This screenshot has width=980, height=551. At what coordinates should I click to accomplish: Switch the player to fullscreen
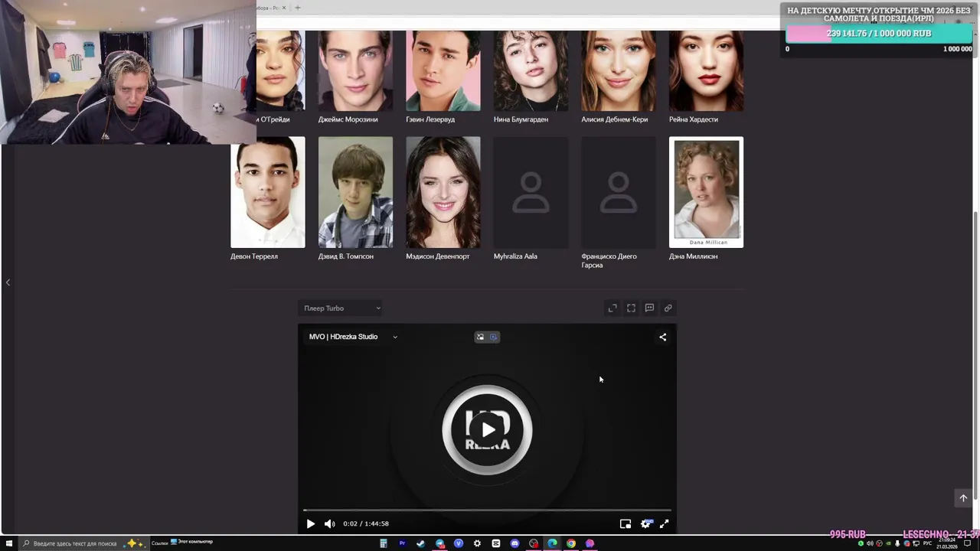tap(664, 523)
